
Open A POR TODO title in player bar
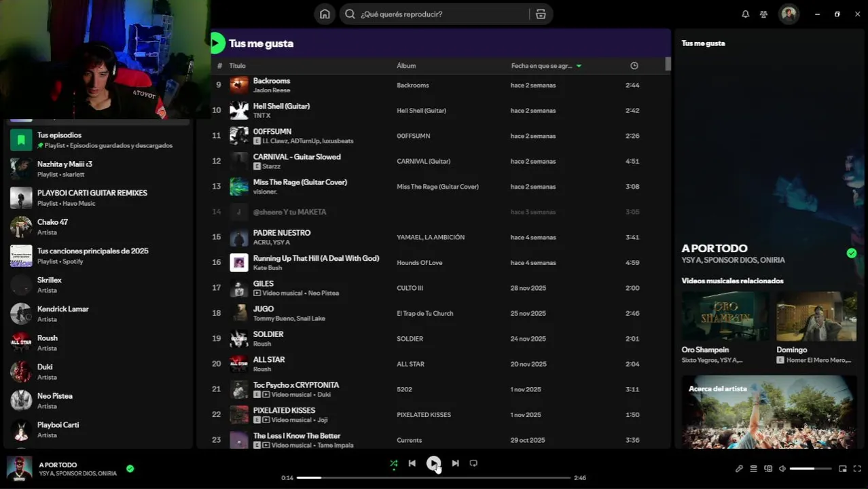(x=58, y=465)
